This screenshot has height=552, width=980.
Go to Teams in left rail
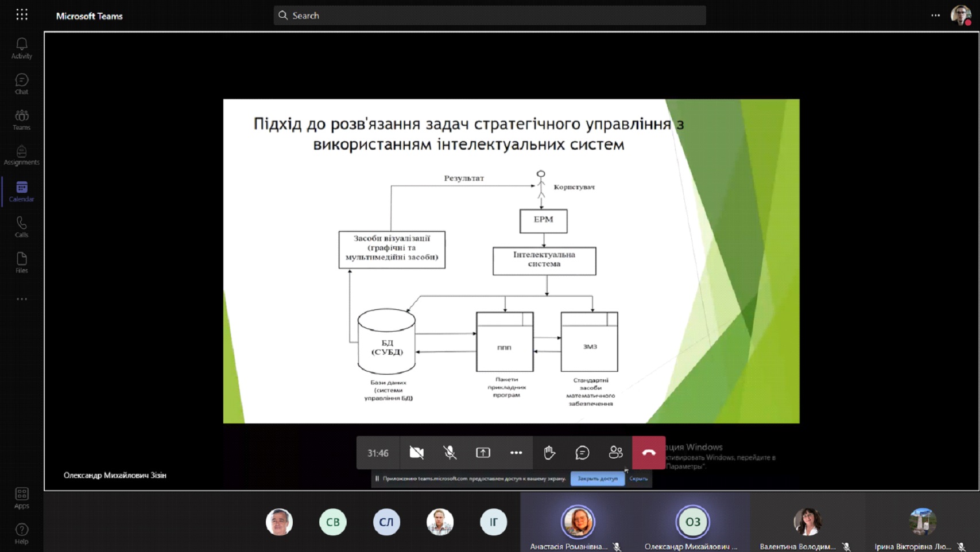tap(21, 119)
